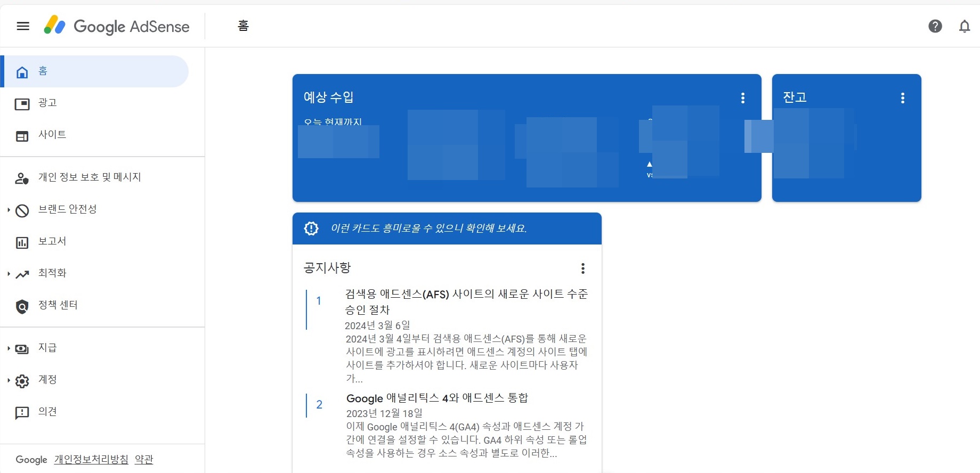980x473 pixels.
Task: Click the 계정 gear icon
Action: [x=22, y=381]
